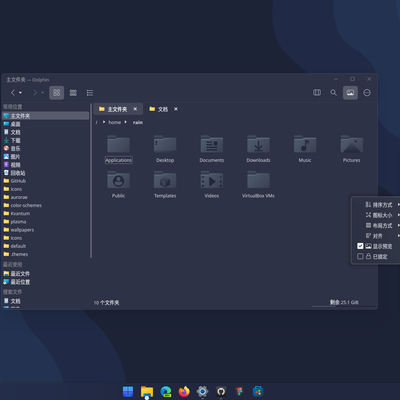Open aurorae place in sidebar
This screenshot has height=400, width=400.
pos(46,197)
